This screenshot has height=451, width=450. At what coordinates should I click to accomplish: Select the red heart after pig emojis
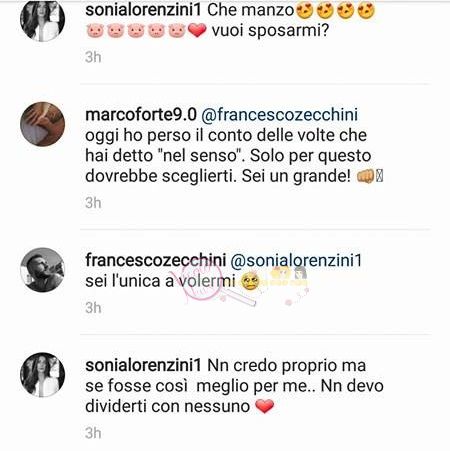point(197,30)
